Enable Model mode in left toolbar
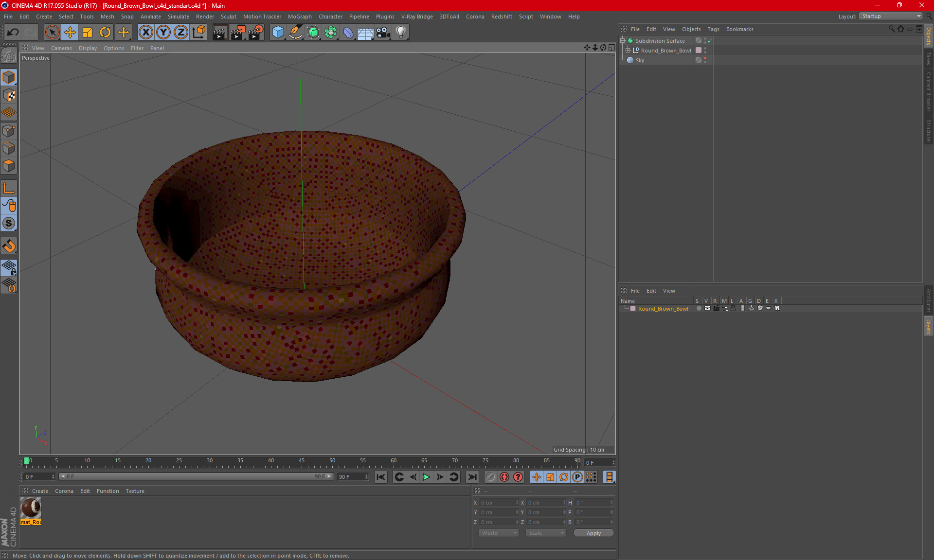The height and width of the screenshot is (560, 934). [9, 77]
